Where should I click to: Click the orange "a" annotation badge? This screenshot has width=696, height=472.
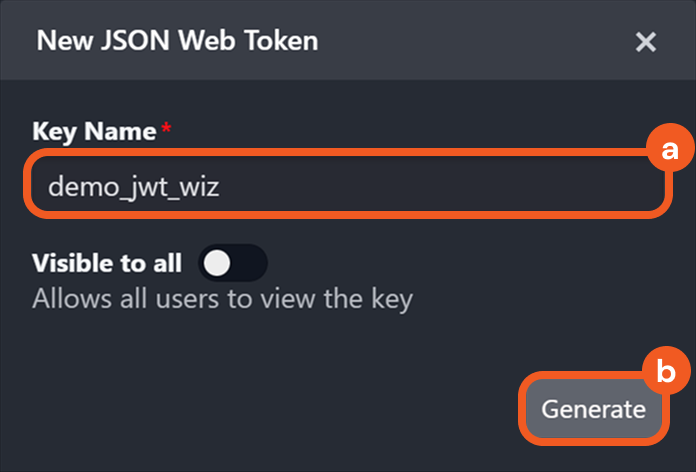670,150
